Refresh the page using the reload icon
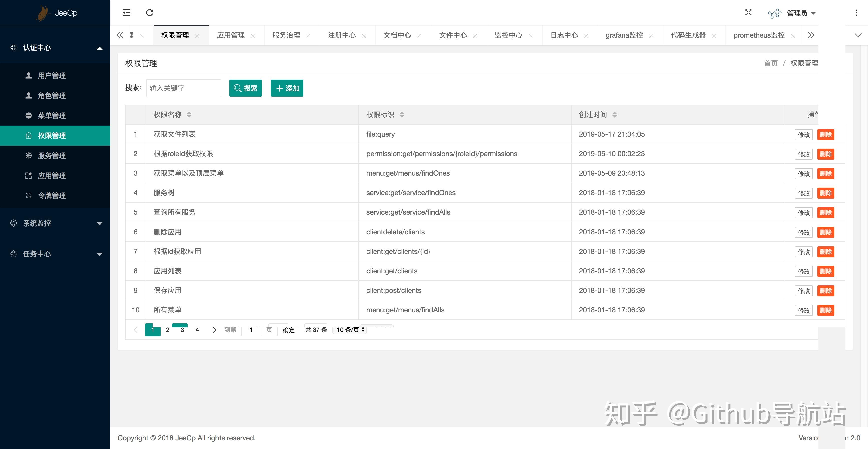This screenshot has width=868, height=449. click(150, 13)
